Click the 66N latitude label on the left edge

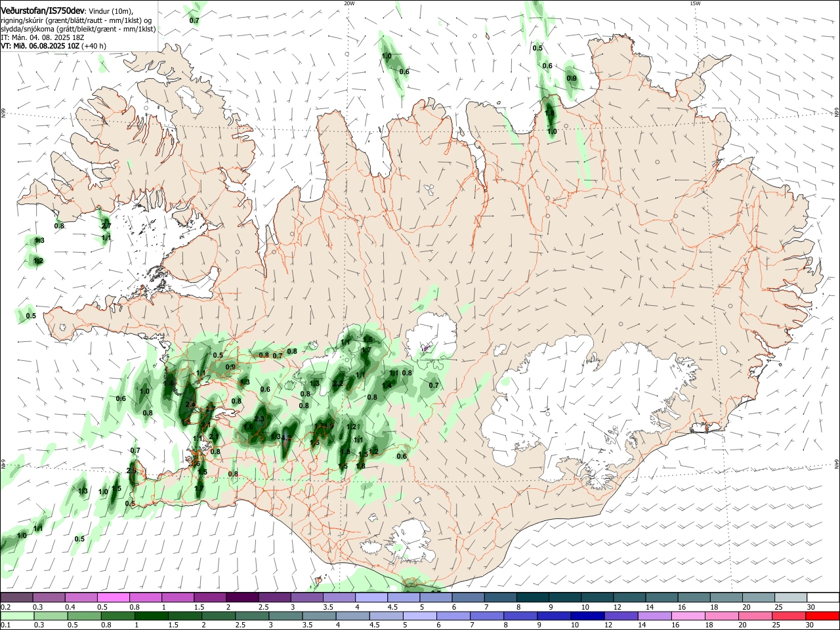pos(3,113)
